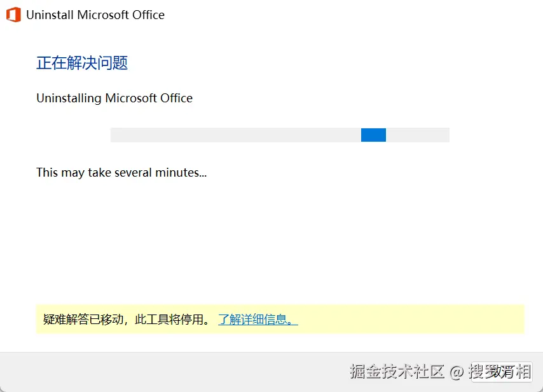Click the blue progress indicator block
This screenshot has width=543, height=392.
tap(373, 135)
